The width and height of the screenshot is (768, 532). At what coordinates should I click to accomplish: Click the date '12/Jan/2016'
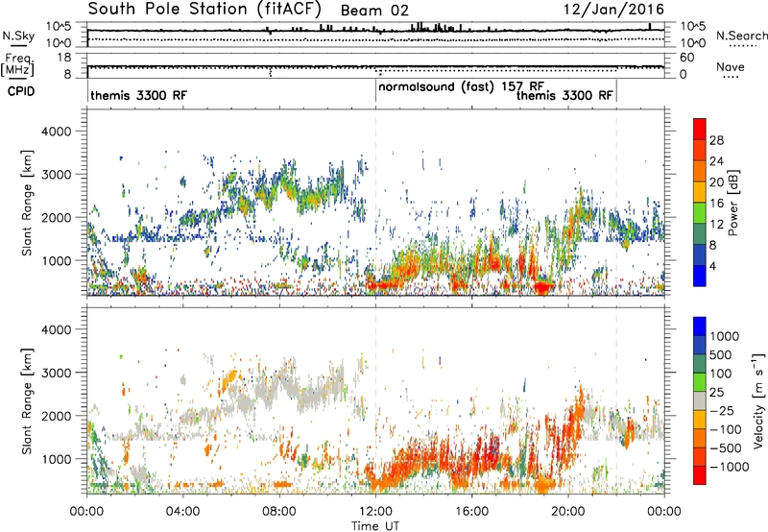tap(613, 10)
